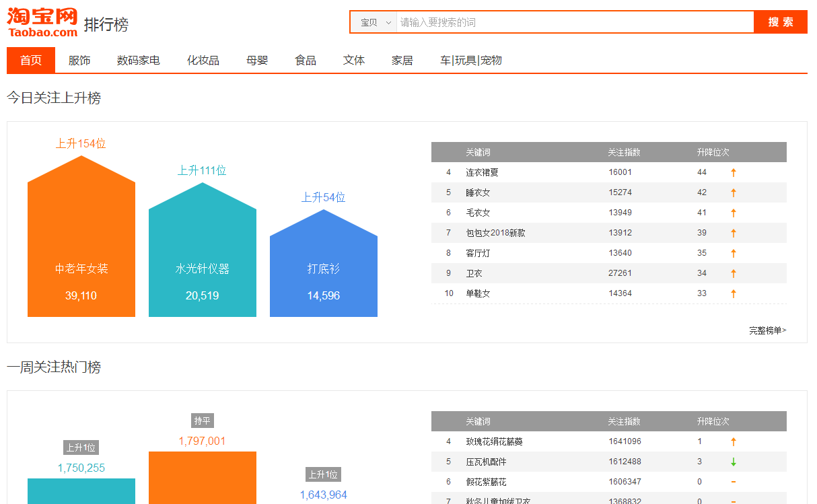Image resolution: width=817 pixels, height=504 pixels.
Task: Click the 1,797,001 value in weekly chart
Action: [x=203, y=441]
